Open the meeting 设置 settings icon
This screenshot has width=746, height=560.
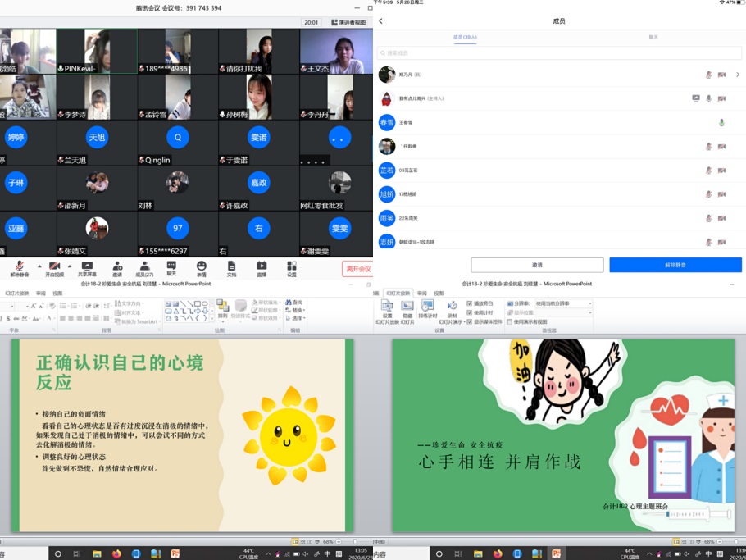(x=292, y=266)
